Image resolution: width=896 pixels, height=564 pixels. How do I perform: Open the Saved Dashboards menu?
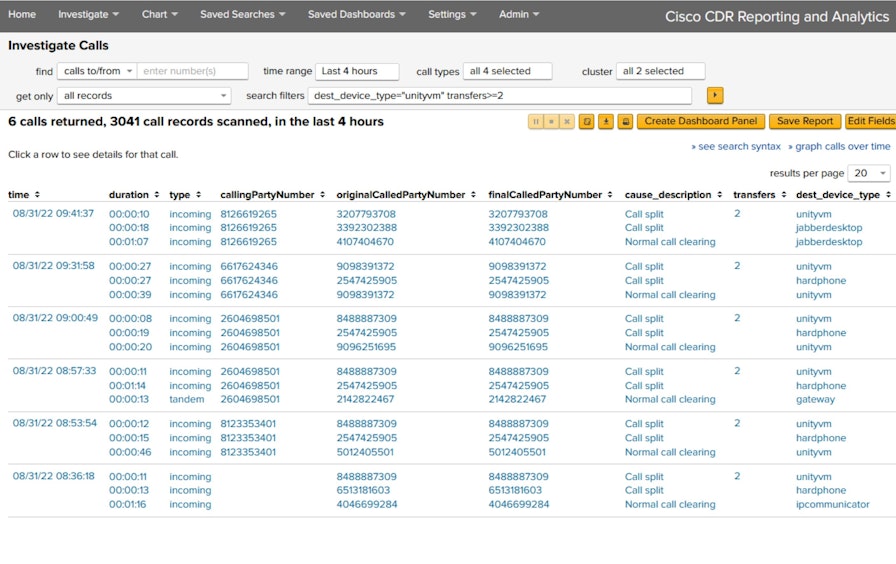pyautogui.click(x=359, y=15)
